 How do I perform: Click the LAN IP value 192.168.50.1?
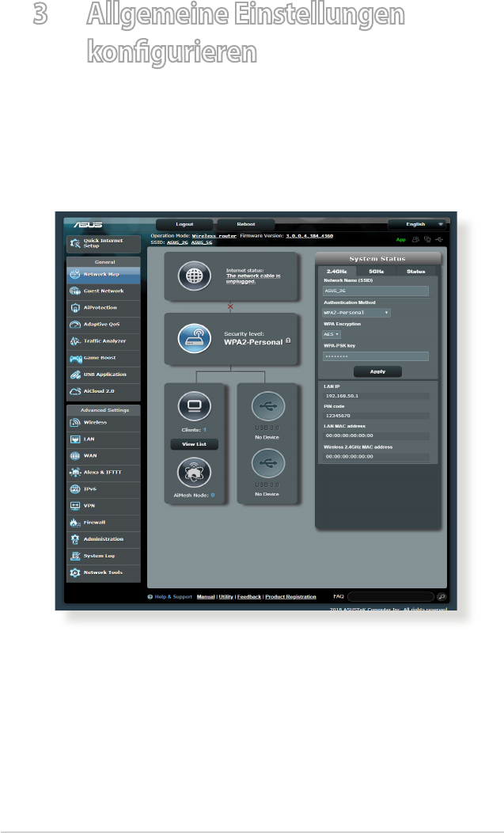[x=342, y=397]
